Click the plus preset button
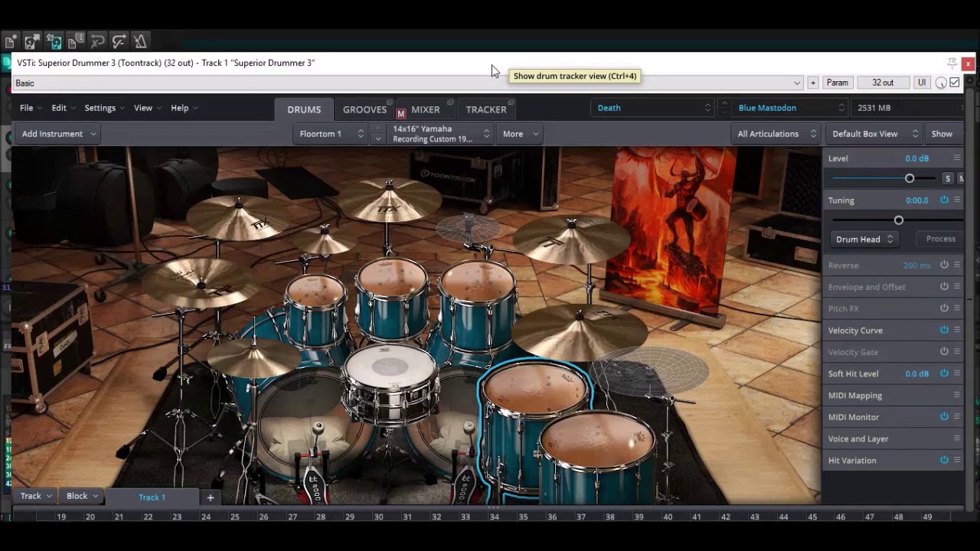980x551 pixels. click(x=813, y=83)
